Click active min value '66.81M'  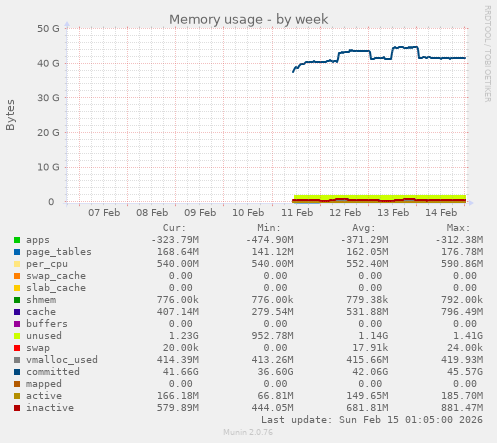(275, 396)
